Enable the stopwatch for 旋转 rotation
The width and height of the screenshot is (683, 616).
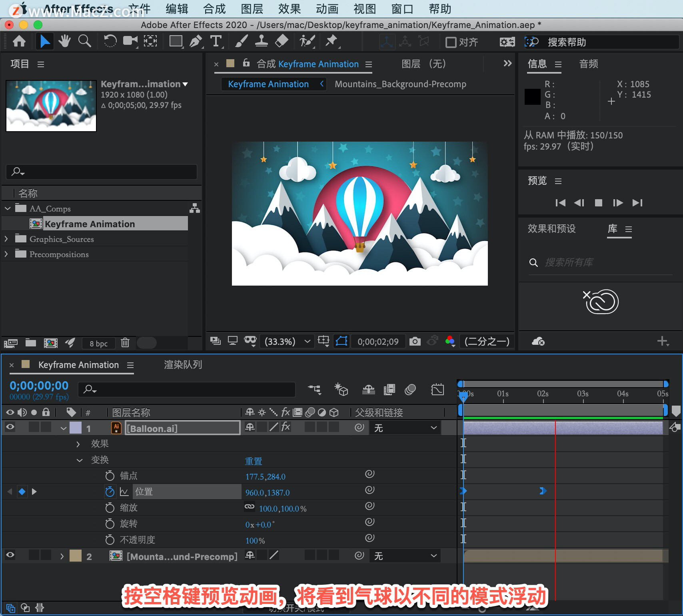pos(110,524)
